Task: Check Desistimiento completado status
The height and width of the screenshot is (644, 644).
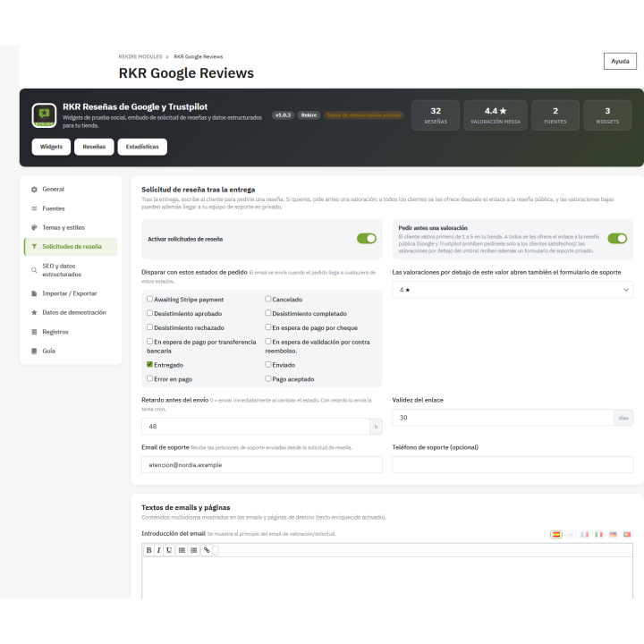Action: tap(267, 313)
